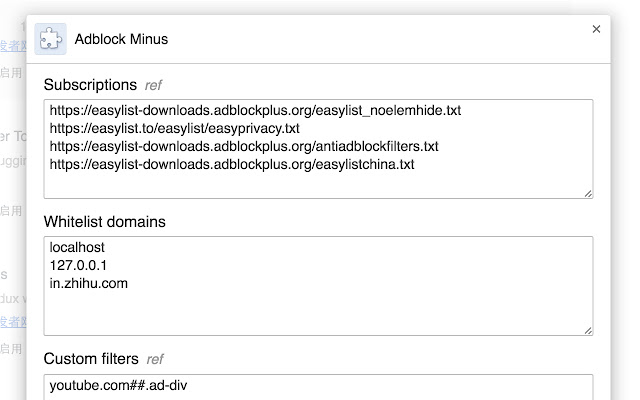Click the in.zhihu.com whitelist entry
640x400 pixels.
pos(88,283)
